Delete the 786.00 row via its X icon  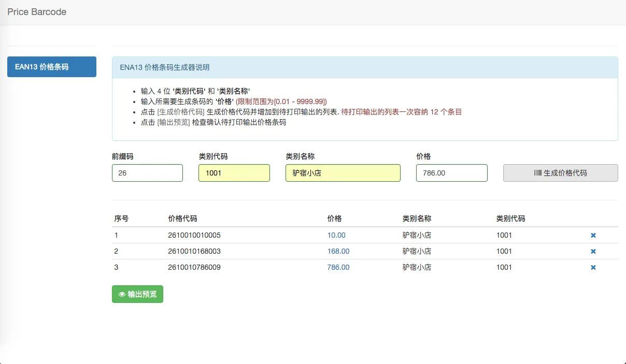593,267
